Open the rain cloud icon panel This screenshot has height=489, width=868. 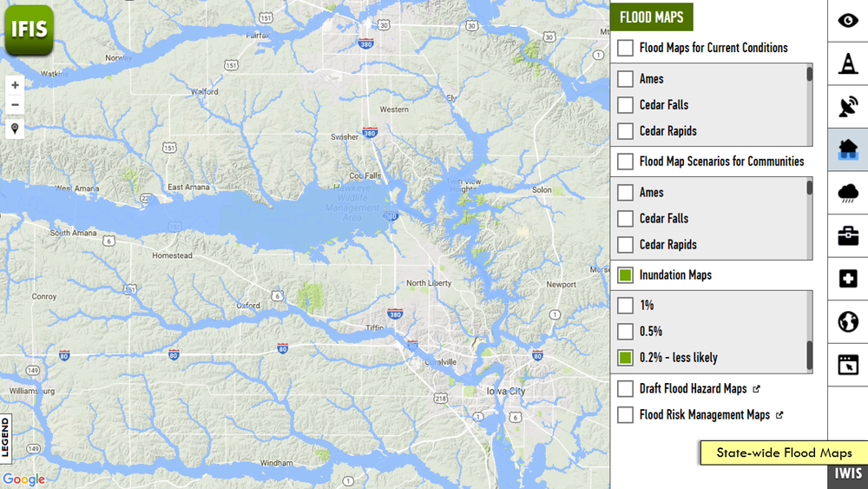(x=848, y=193)
